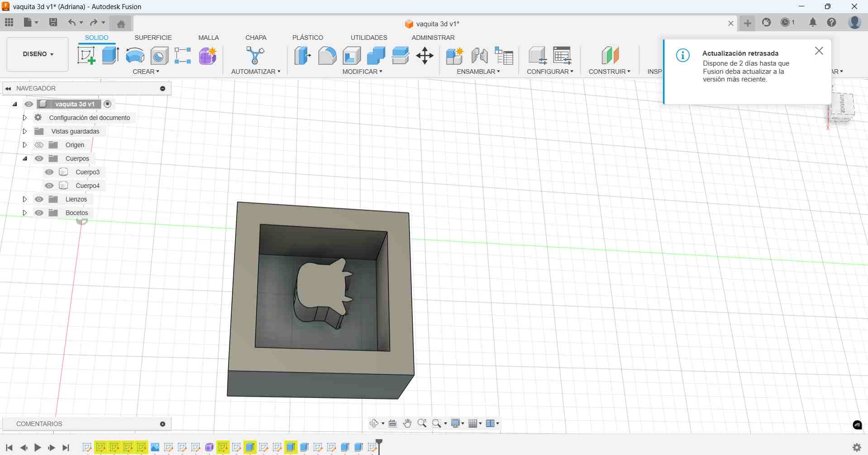Click the New Component icon

pyautogui.click(x=455, y=56)
